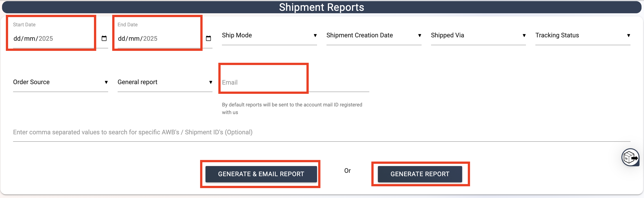Click the Generate & Email Report button
The height and width of the screenshot is (198, 644).
tap(261, 174)
